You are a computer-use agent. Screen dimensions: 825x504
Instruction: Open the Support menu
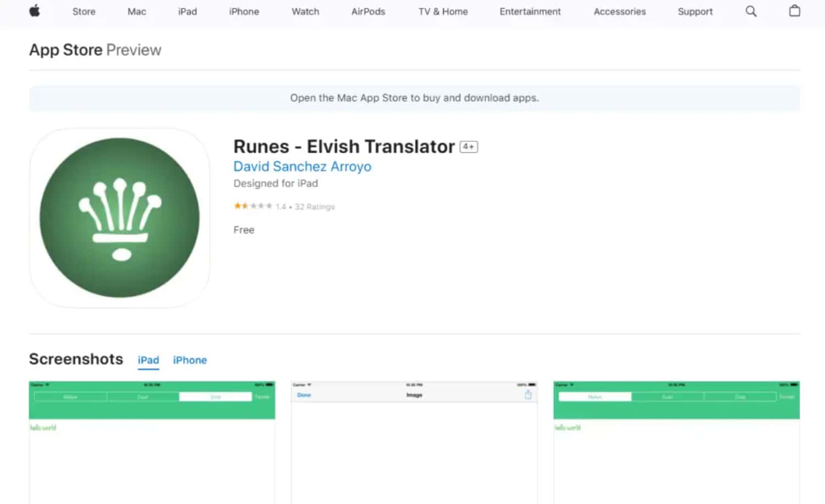(695, 12)
